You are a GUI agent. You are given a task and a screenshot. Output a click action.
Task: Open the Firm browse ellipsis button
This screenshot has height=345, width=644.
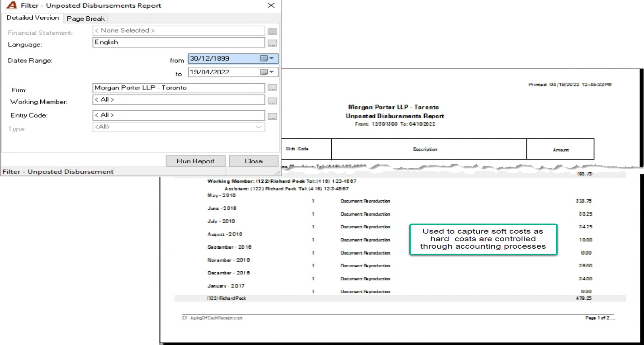click(x=272, y=88)
